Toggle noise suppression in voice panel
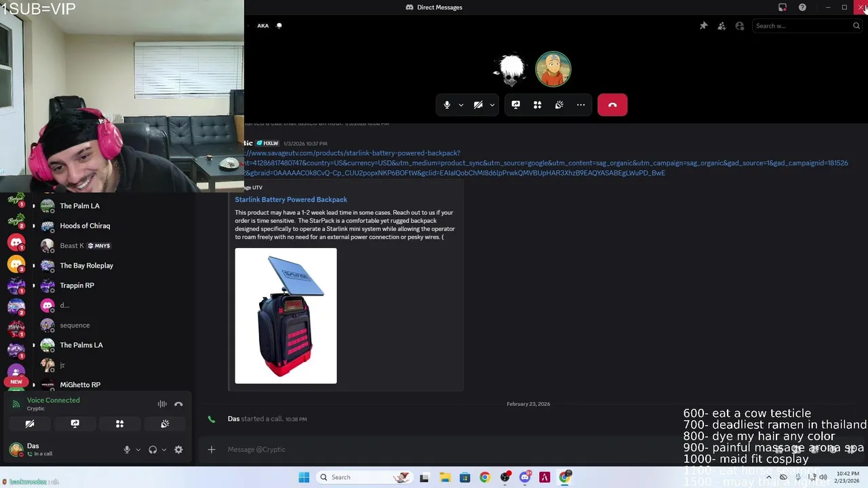 pyautogui.click(x=162, y=404)
